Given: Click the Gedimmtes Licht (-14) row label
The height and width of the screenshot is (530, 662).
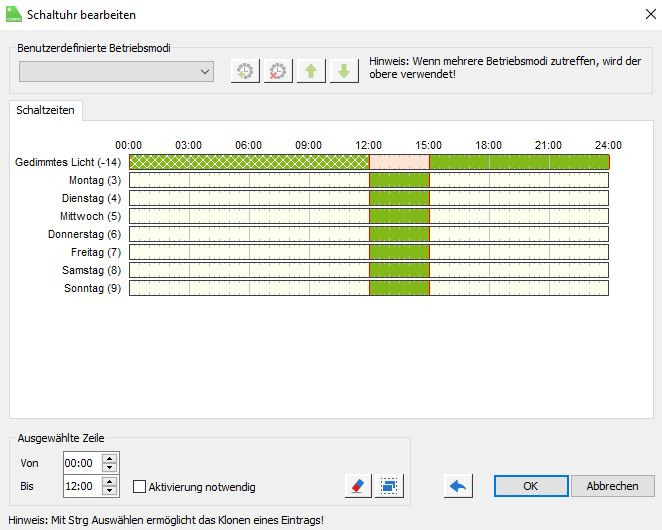Looking at the screenshot, I should click(68, 162).
